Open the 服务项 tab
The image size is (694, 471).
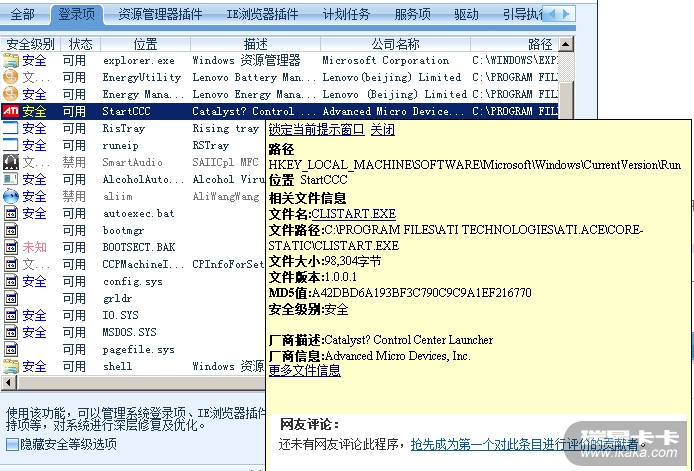(413, 14)
